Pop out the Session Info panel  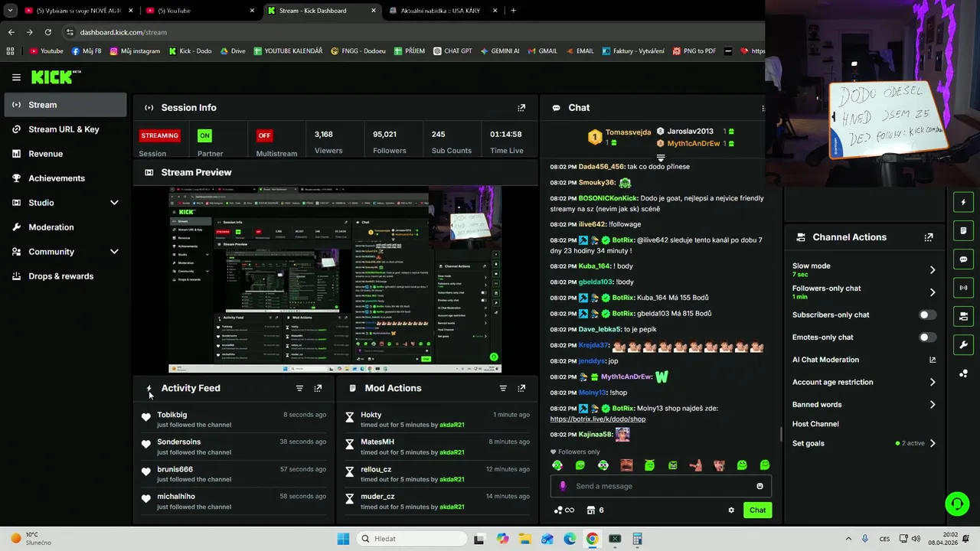(x=521, y=108)
